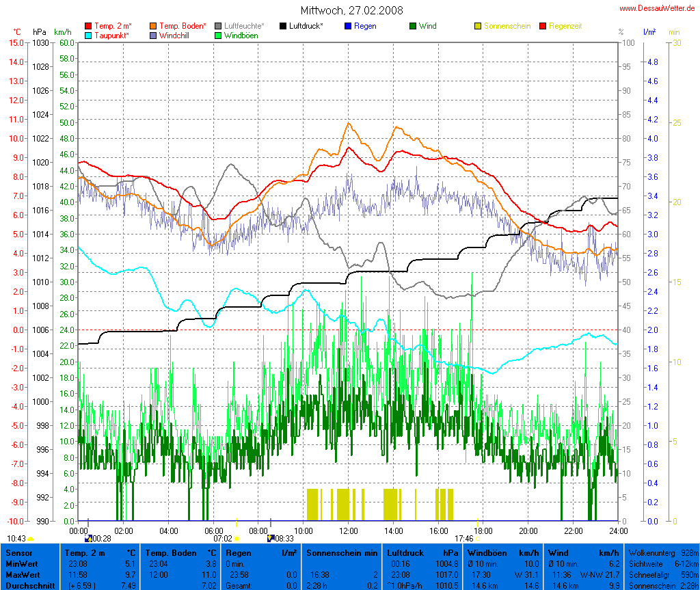The height and width of the screenshot is (590, 700).
Task: Select the Regenzeit legend label
Action: [565, 26]
